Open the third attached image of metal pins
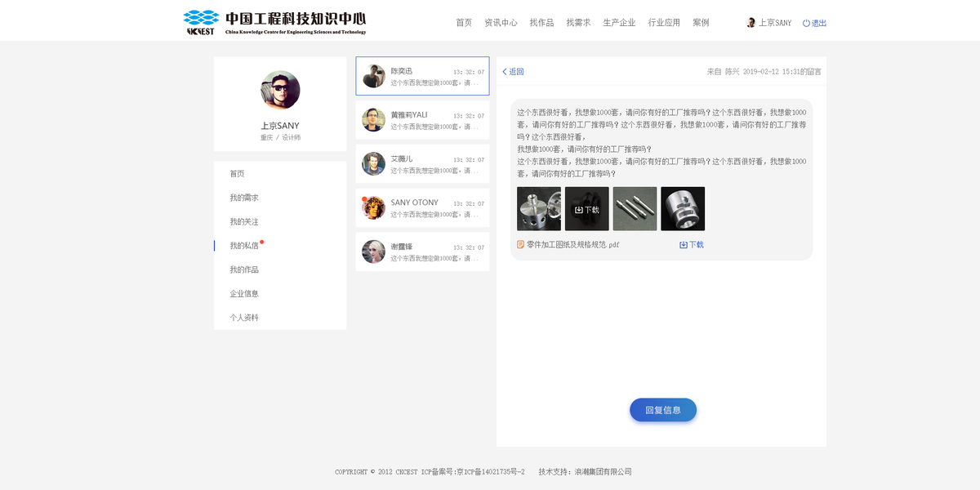 pyautogui.click(x=635, y=209)
